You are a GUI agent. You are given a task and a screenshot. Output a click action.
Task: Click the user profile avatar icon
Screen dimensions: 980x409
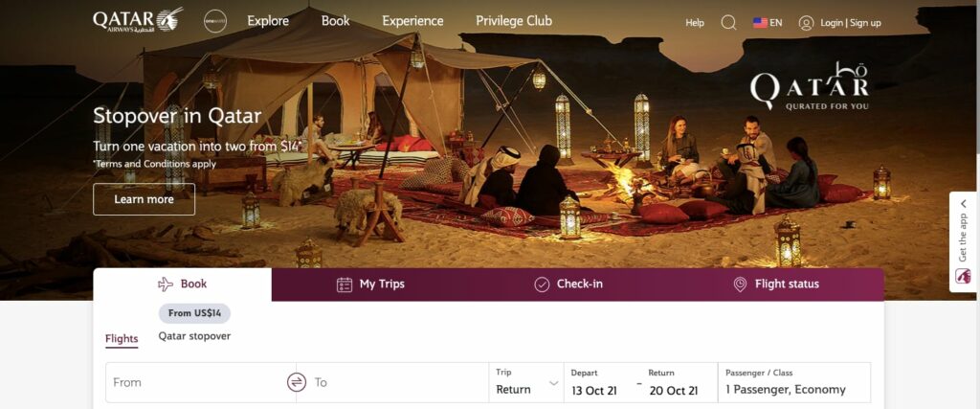click(x=806, y=23)
